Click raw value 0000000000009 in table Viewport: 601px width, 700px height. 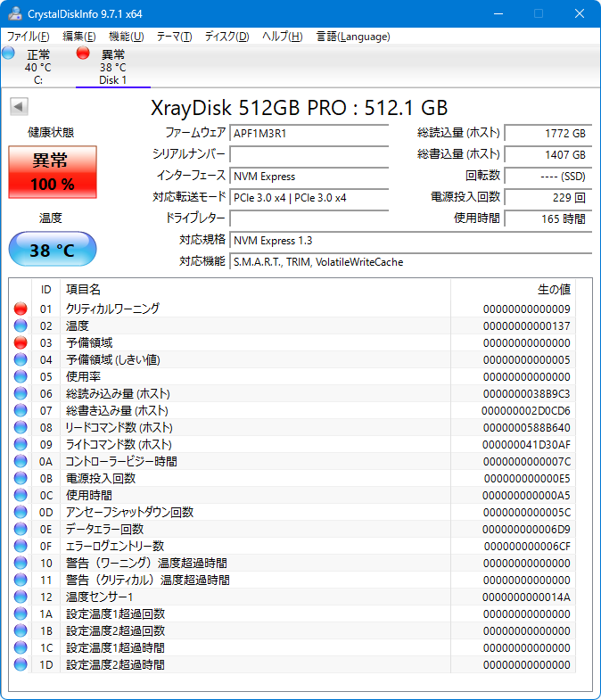[x=526, y=309]
